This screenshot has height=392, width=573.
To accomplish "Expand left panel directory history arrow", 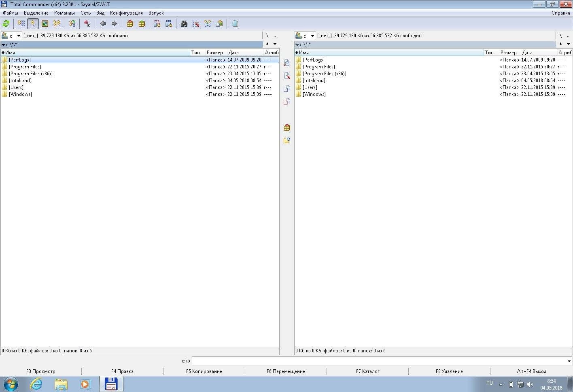I will pos(275,44).
